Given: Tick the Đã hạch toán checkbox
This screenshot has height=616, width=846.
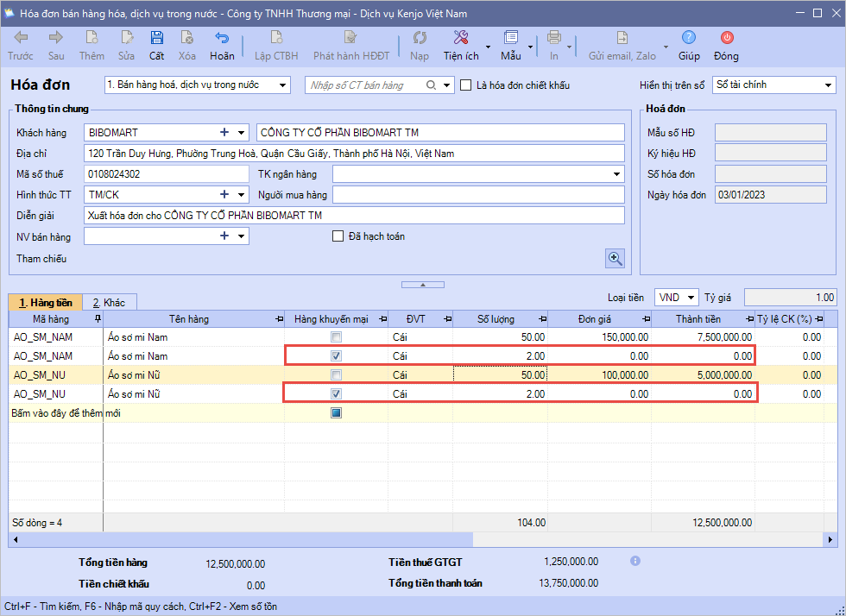Looking at the screenshot, I should [338, 236].
